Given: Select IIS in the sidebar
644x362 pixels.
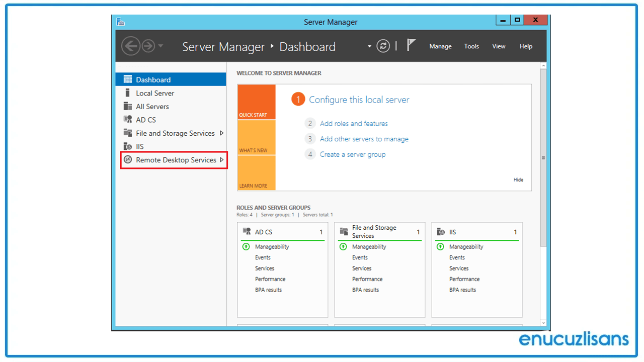Looking at the screenshot, I should coord(171,146).
